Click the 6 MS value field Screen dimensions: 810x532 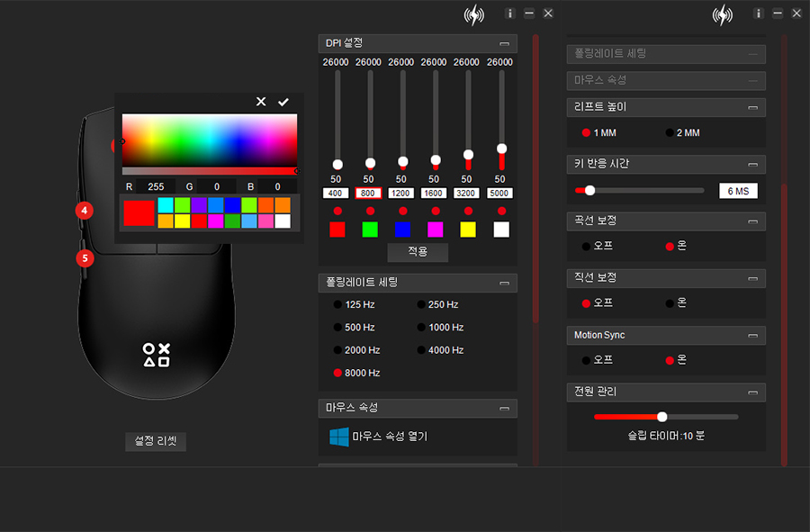738,191
